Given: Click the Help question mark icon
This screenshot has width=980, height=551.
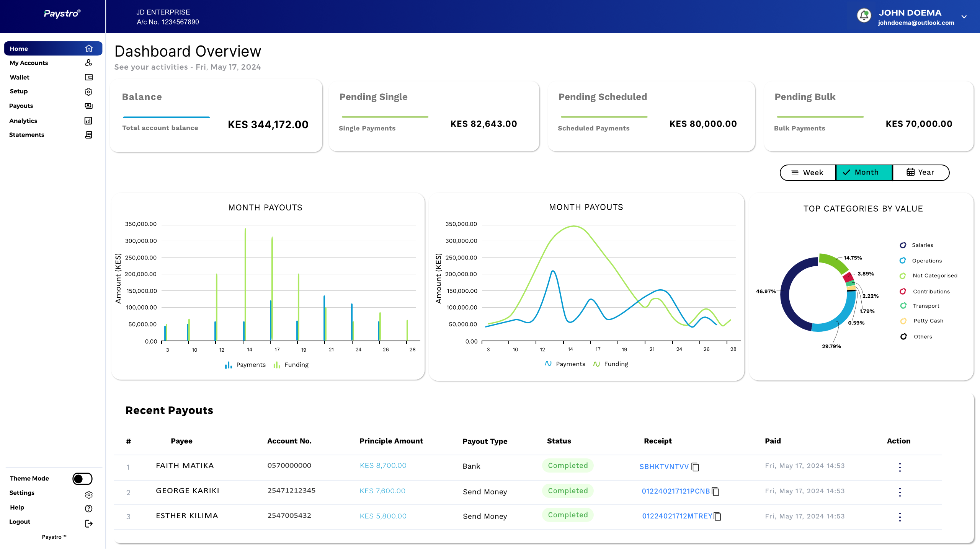Looking at the screenshot, I should point(88,509).
